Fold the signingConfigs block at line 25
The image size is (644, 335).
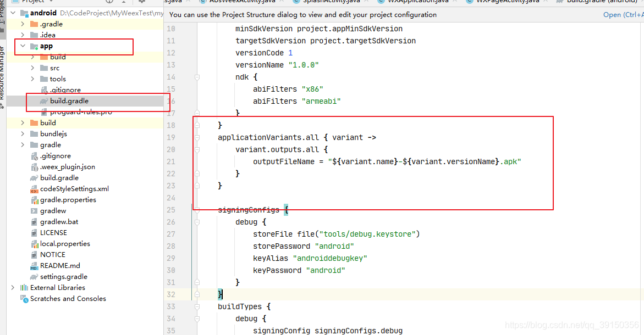197,210
